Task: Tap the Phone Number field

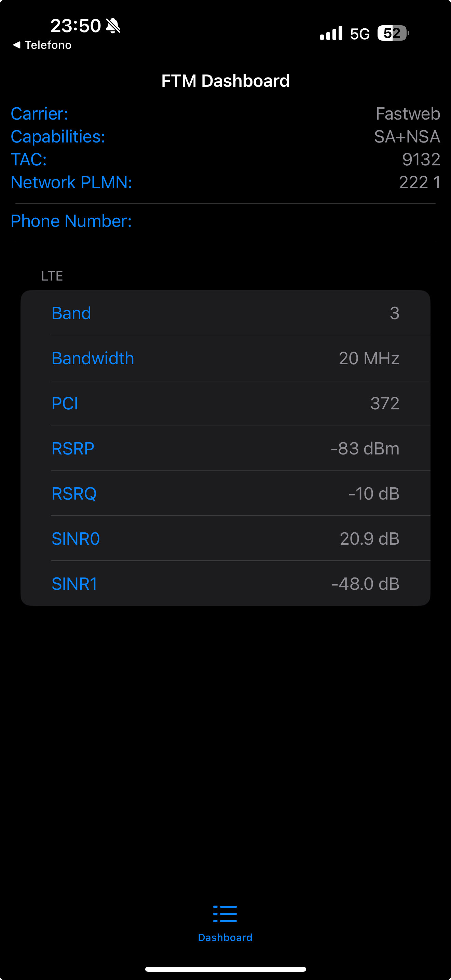Action: pyautogui.click(x=225, y=221)
